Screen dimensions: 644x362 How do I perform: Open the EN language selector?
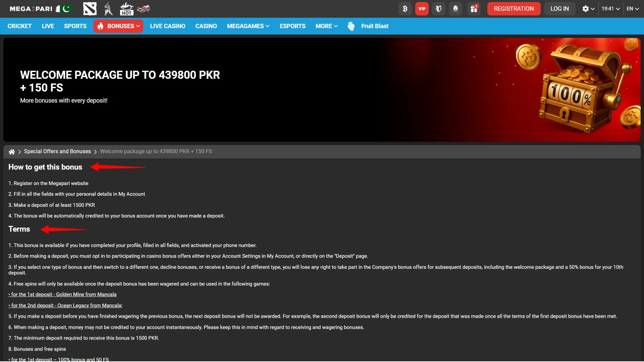click(633, 9)
